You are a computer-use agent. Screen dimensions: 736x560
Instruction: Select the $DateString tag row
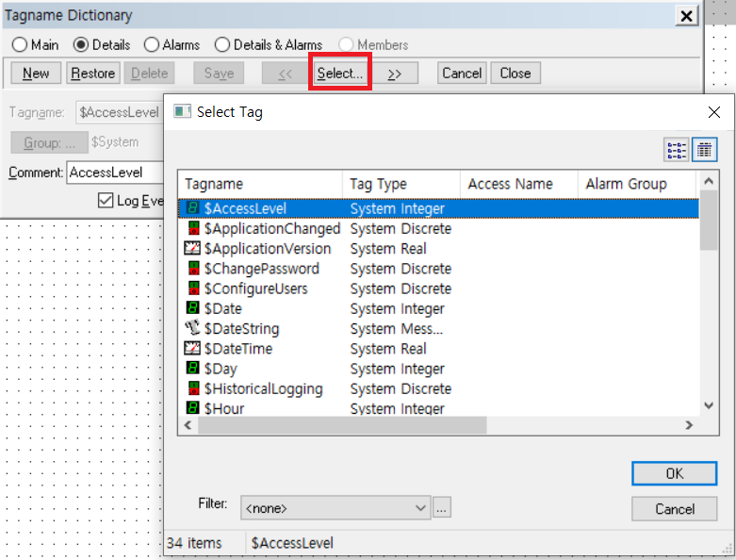pyautogui.click(x=438, y=329)
